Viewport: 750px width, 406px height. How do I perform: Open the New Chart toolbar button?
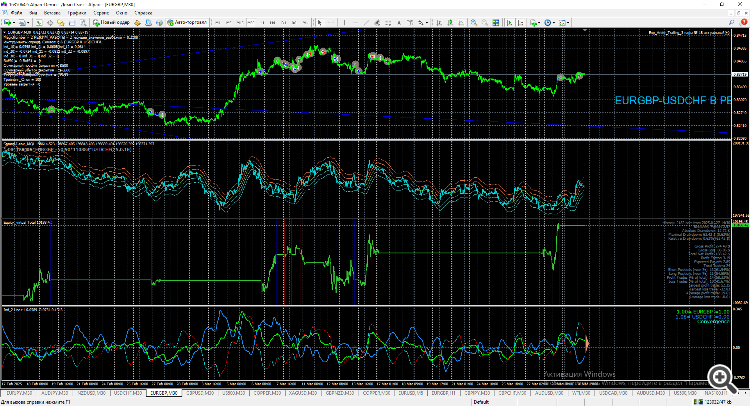pyautogui.click(x=7, y=22)
